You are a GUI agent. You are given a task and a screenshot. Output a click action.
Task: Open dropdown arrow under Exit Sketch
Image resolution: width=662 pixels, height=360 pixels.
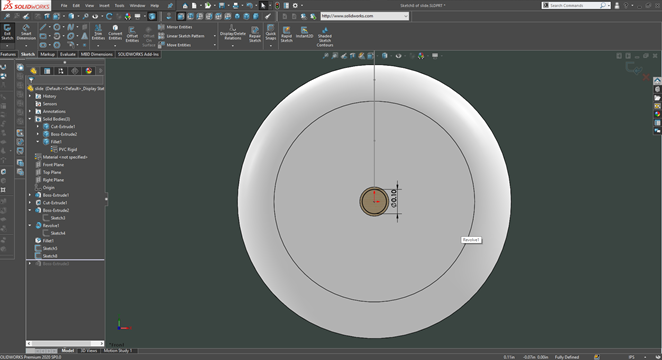[7, 45]
